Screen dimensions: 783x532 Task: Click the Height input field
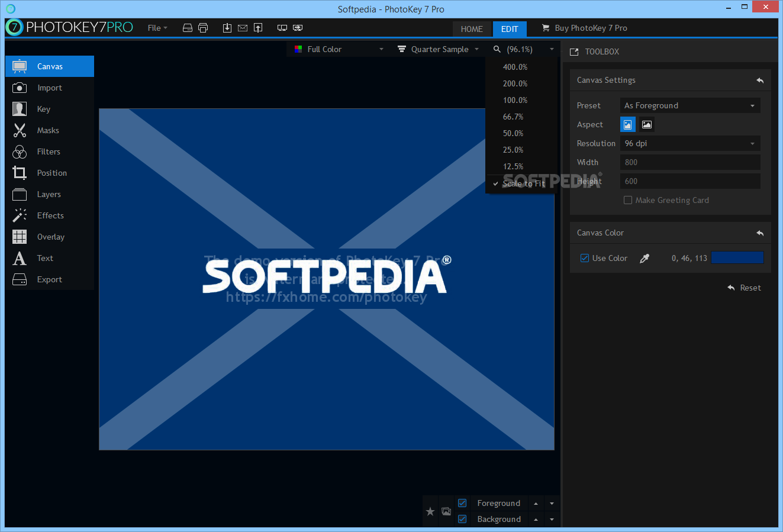pyautogui.click(x=690, y=181)
